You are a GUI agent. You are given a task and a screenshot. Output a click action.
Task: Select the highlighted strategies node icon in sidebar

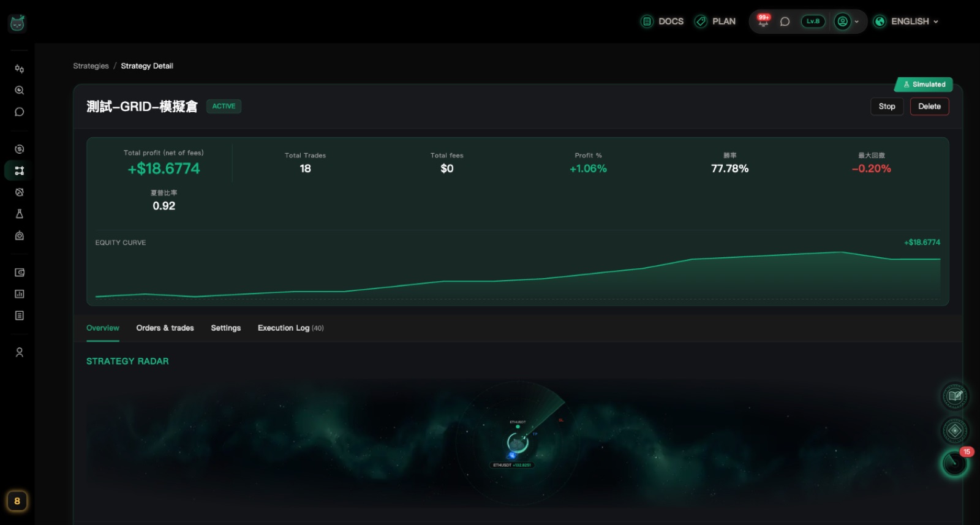20,171
